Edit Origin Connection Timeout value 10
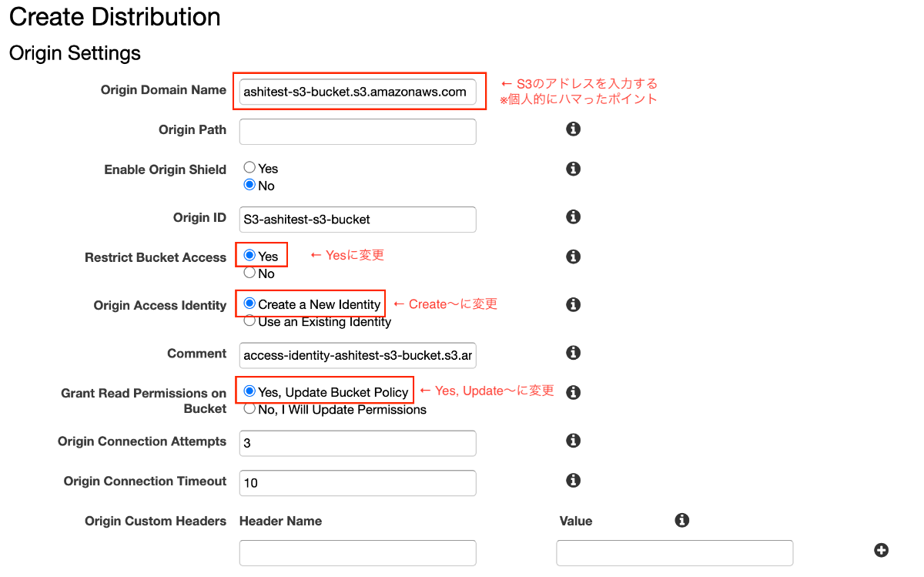 [357, 484]
